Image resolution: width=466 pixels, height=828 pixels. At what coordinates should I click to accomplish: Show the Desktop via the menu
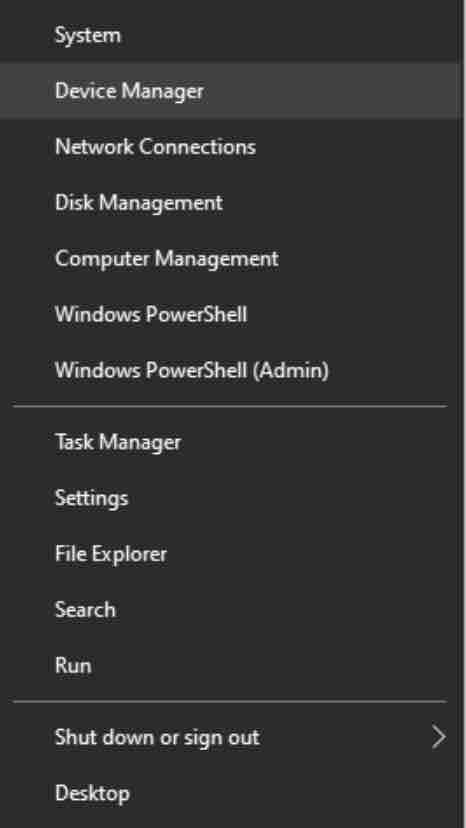[x=230, y=793]
